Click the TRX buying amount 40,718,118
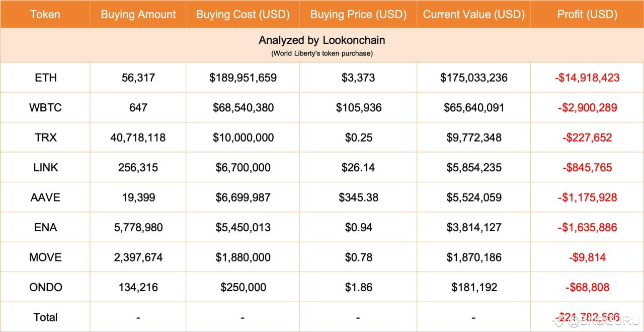 [138, 137]
